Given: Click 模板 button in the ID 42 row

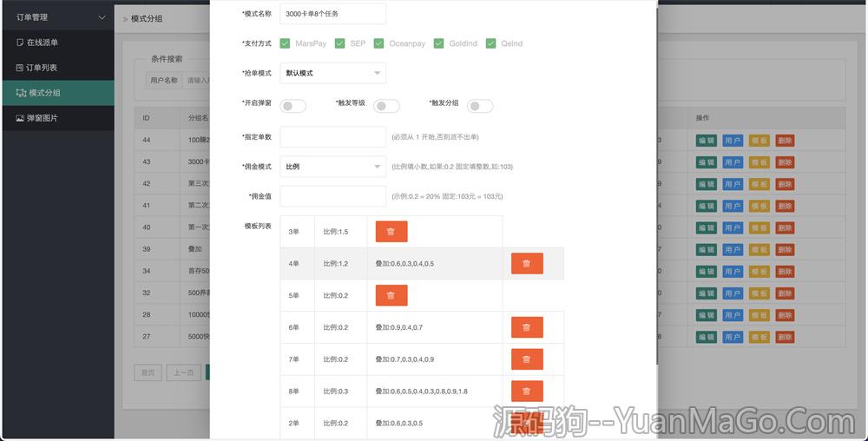Looking at the screenshot, I should [759, 184].
